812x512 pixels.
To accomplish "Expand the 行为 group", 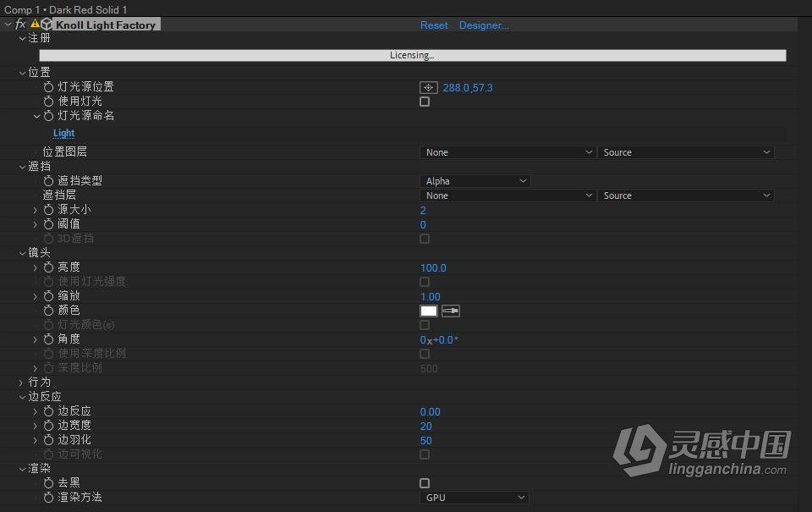I will pos(21,383).
